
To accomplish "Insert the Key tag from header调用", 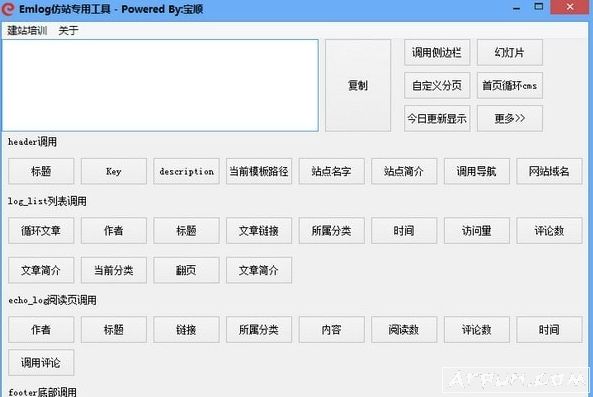I will [x=113, y=171].
